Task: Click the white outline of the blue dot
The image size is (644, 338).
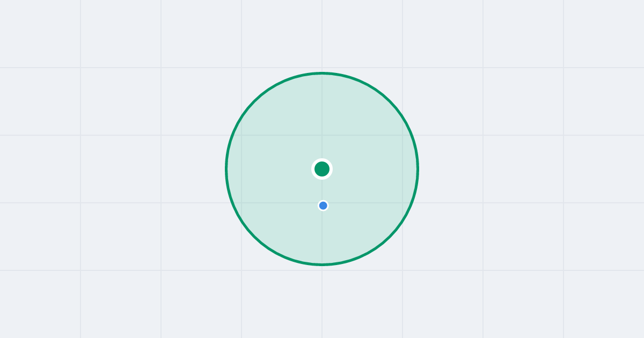Action: pyautogui.click(x=323, y=201)
